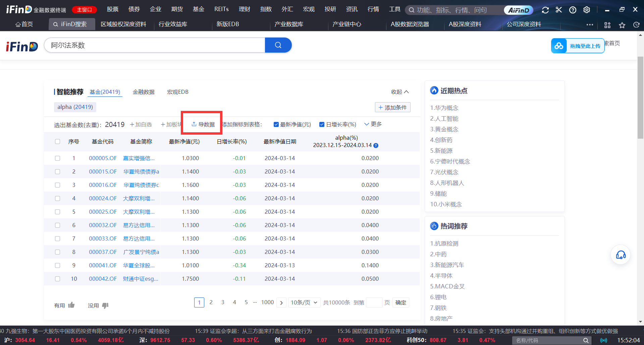Click the 近期热点 flame icon

[434, 90]
